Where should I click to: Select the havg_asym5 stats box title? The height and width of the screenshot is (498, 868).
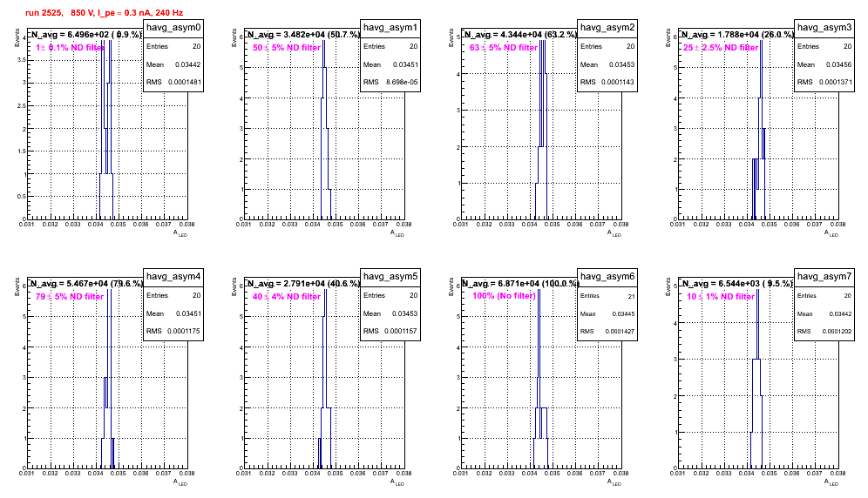(x=390, y=277)
